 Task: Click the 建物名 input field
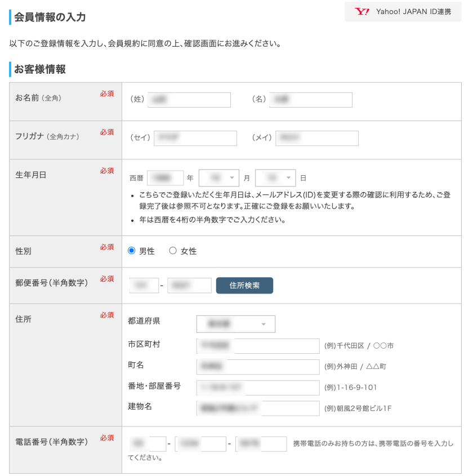click(x=258, y=408)
